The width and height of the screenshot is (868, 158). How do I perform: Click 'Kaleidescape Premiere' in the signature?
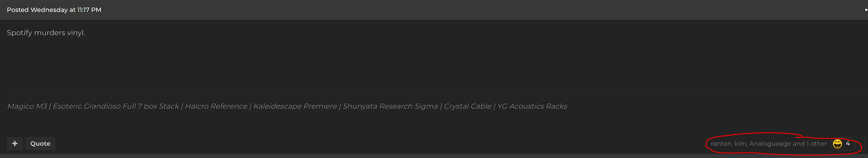295,106
